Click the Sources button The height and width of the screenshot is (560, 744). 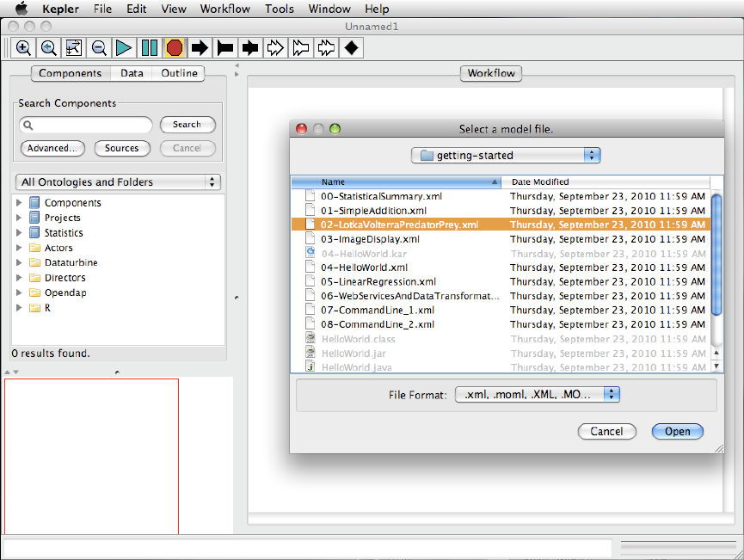click(122, 148)
